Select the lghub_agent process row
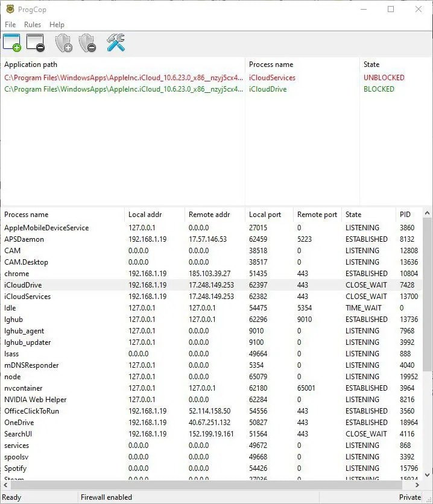This screenshot has height=504, width=433. coord(212,331)
